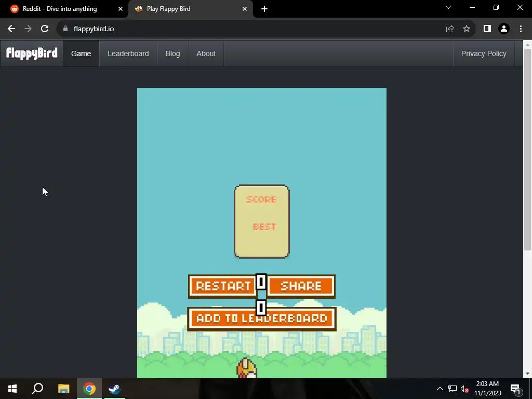Open the browser side panel icon

[x=487, y=29]
